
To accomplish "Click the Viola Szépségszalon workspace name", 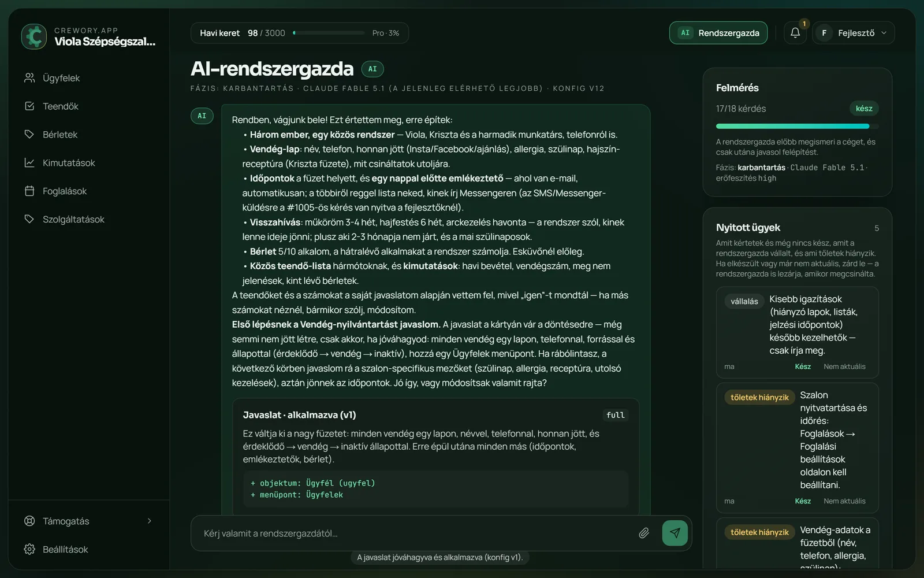I will point(105,42).
